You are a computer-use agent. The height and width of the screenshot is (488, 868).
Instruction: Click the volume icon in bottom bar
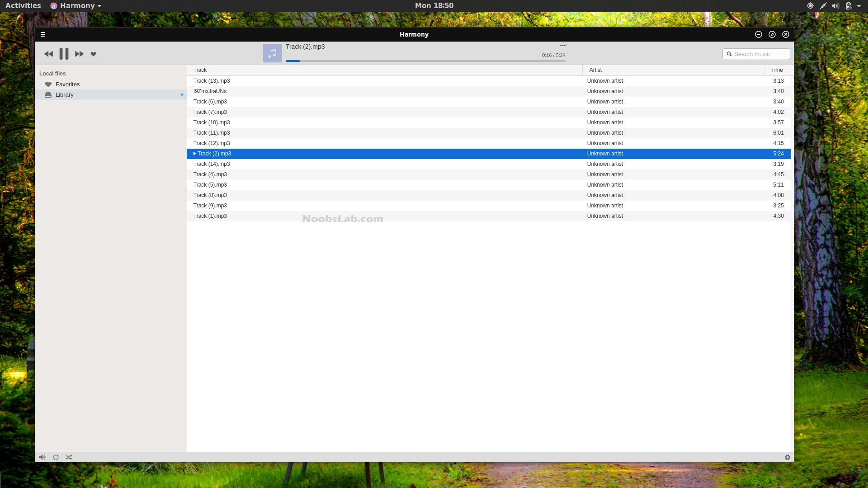42,457
